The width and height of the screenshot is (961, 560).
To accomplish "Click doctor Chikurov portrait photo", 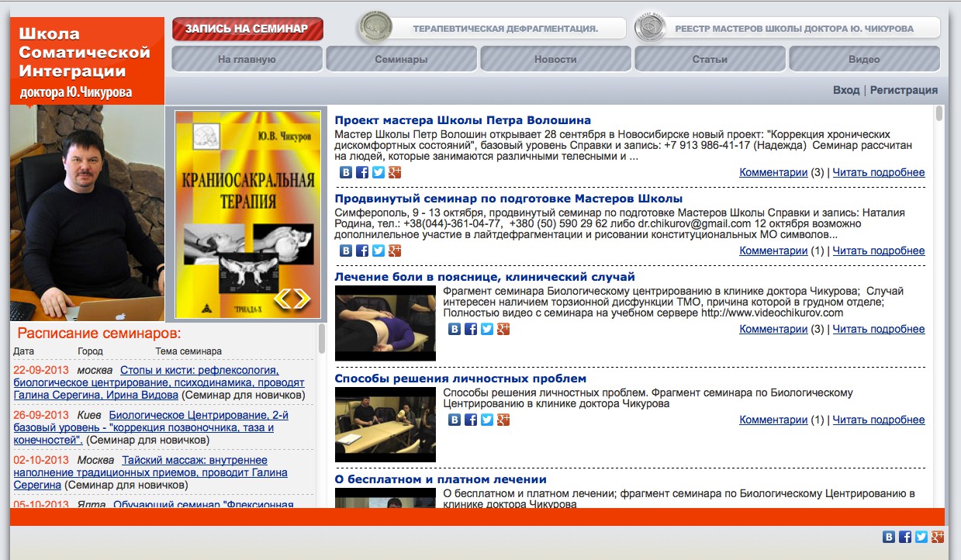I will click(87, 213).
